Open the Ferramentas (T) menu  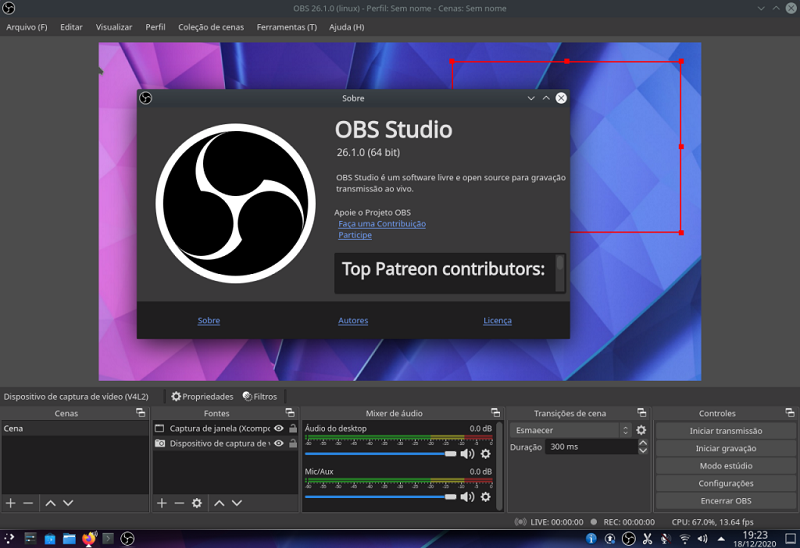pos(286,27)
